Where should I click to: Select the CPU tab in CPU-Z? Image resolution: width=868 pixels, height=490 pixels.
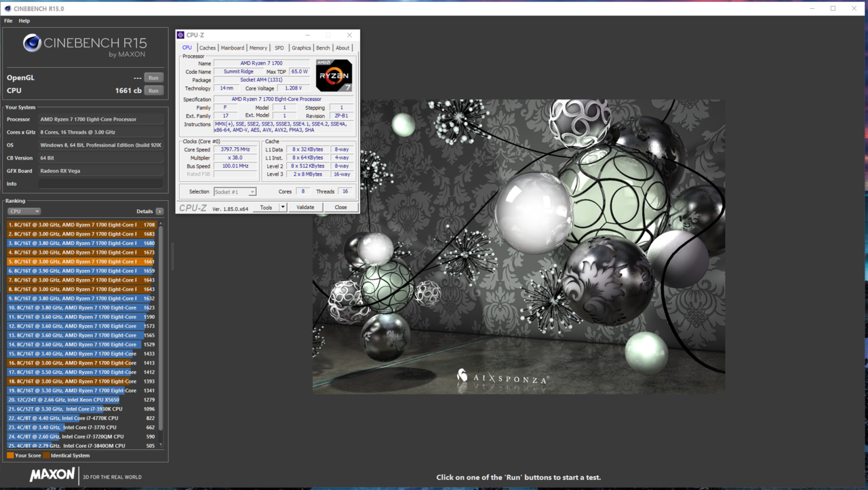(x=187, y=48)
